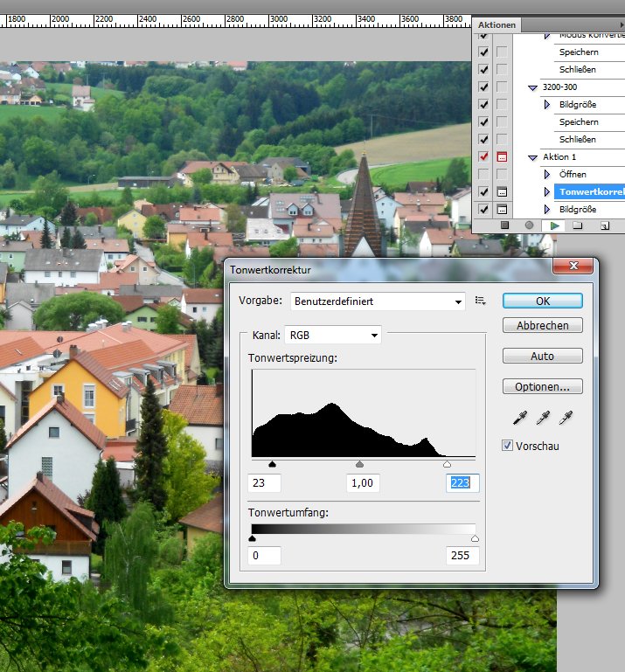Toggle checkmark for Tonwertkorrektur step
The width and height of the screenshot is (625, 672).
click(x=483, y=191)
